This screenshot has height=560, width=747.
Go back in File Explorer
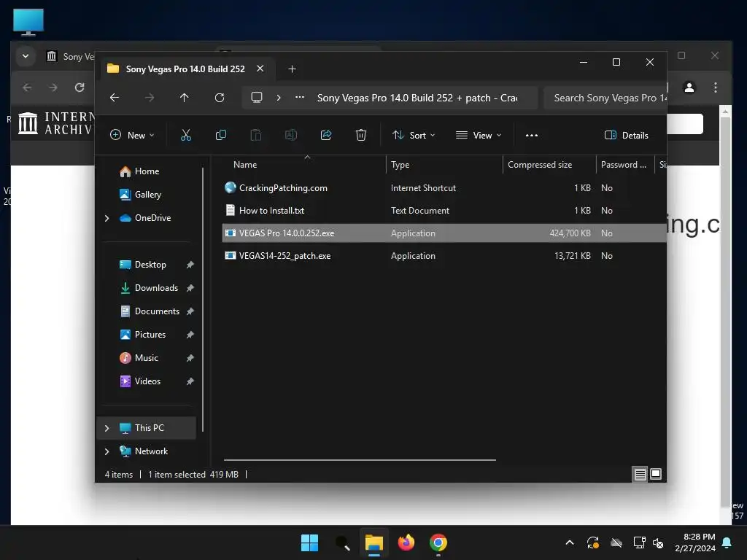pyautogui.click(x=115, y=98)
